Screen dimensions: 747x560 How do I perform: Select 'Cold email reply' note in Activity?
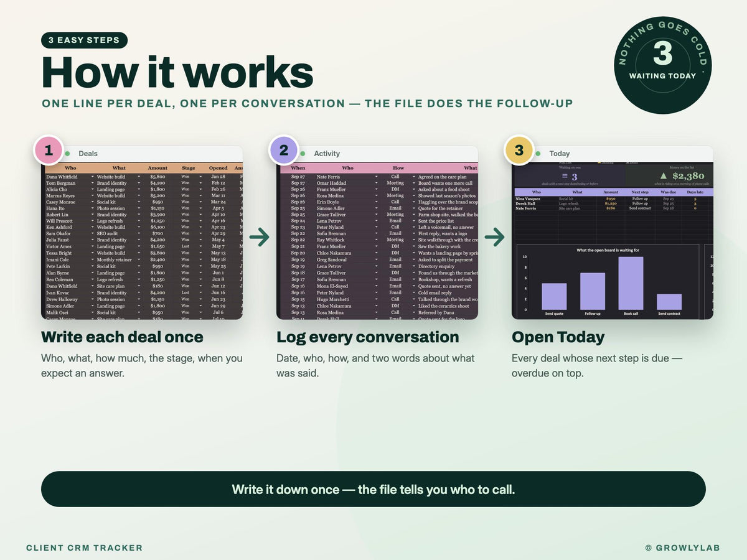click(435, 292)
